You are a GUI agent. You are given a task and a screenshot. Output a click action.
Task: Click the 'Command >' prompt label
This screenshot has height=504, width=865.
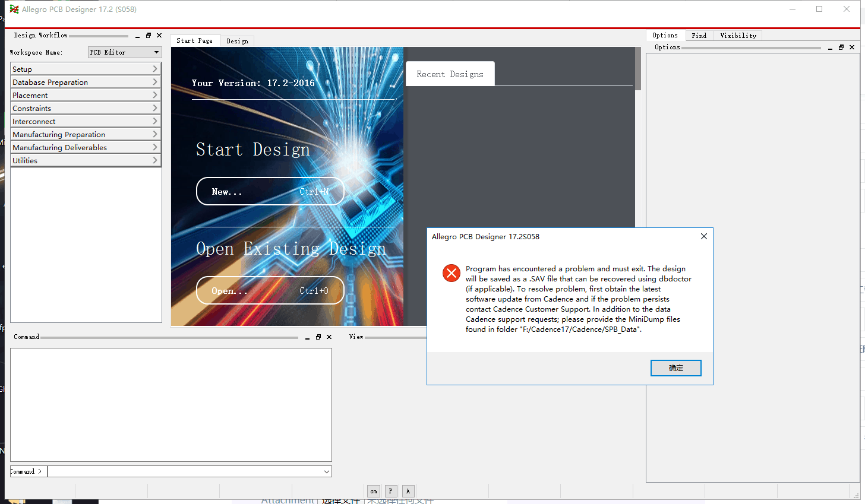(26, 471)
